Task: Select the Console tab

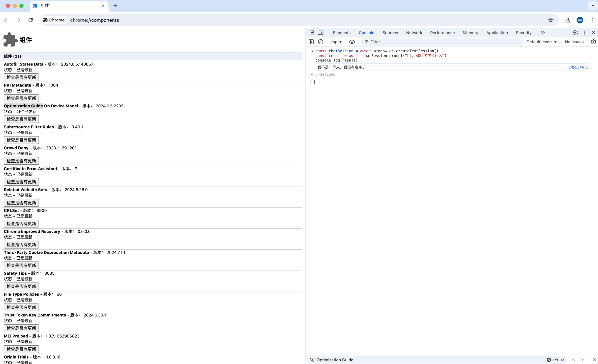Action: (366, 33)
